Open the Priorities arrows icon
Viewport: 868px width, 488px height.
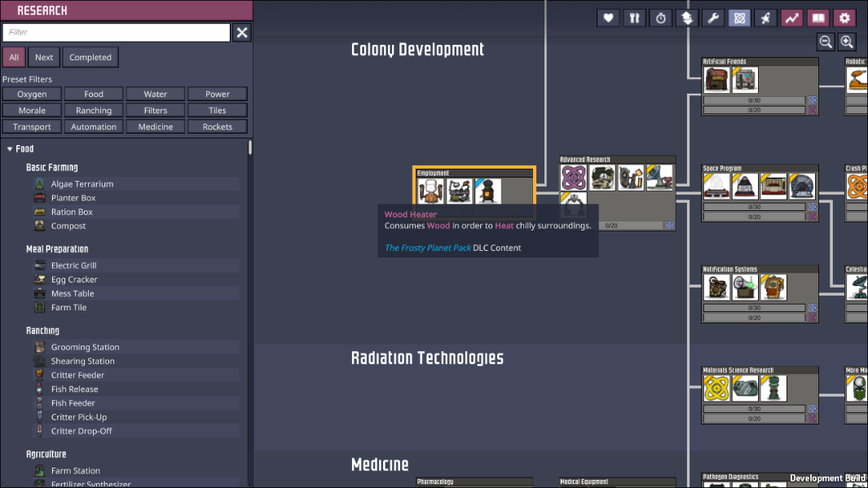tap(687, 18)
